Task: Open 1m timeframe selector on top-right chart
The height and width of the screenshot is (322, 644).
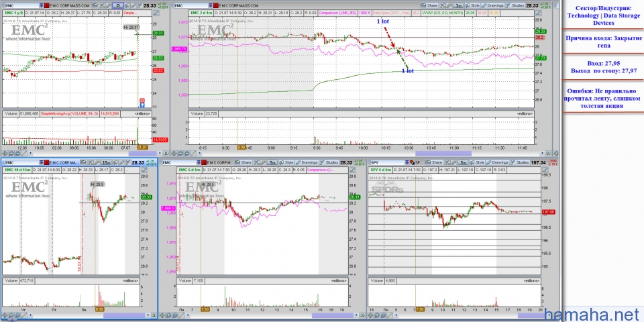Action: pyautogui.click(x=458, y=5)
